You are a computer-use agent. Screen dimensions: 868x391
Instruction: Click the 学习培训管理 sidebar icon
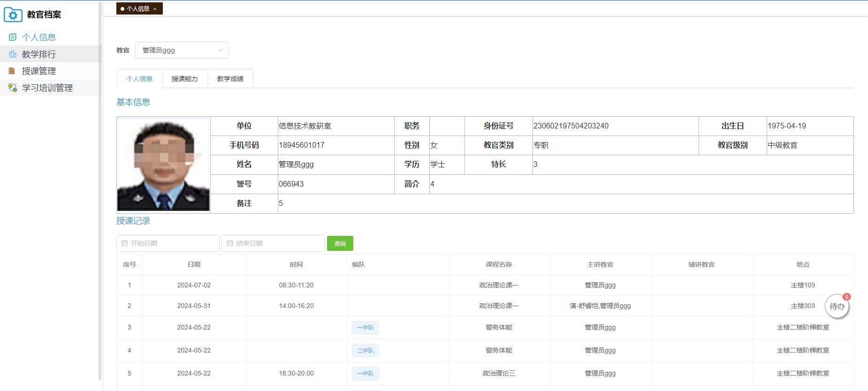13,88
